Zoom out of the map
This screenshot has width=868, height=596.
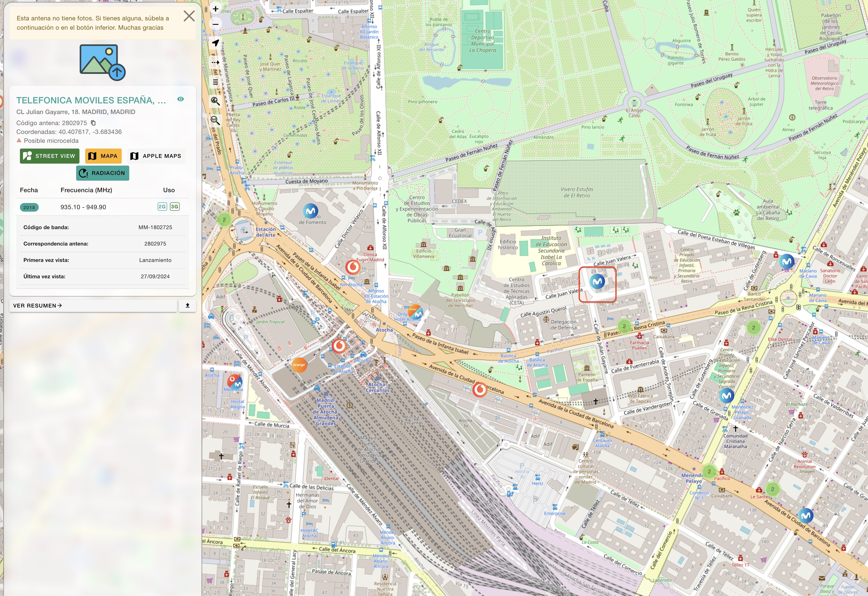point(216,24)
